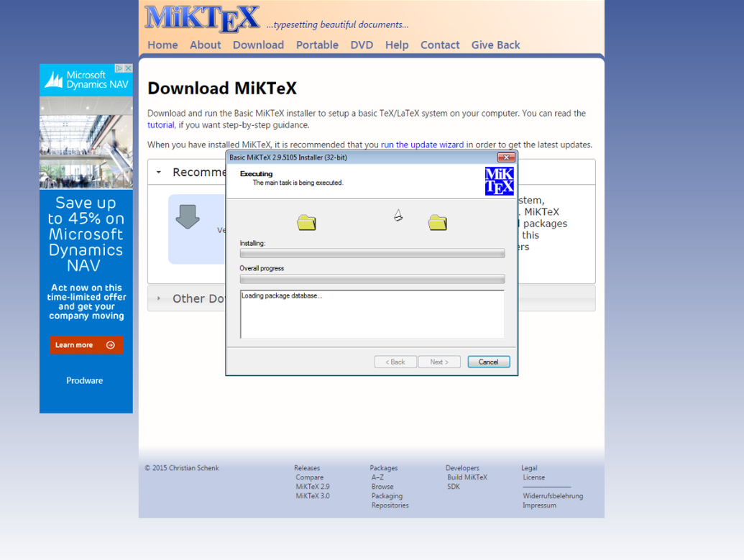
Task: Click the Overall progress bar
Action: (372, 279)
